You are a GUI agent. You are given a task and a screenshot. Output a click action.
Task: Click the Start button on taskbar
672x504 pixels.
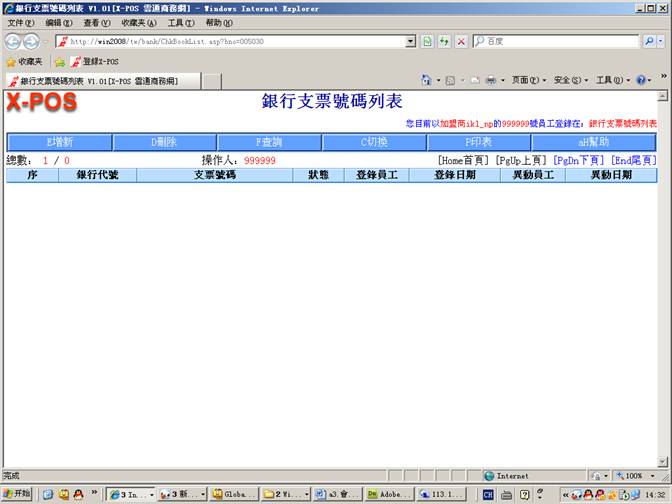click(17, 494)
